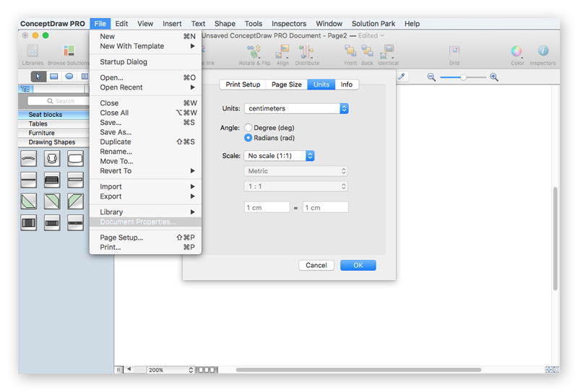Click the left 1 cm scale field
Image resolution: width=578 pixels, height=392 pixels.
(267, 207)
